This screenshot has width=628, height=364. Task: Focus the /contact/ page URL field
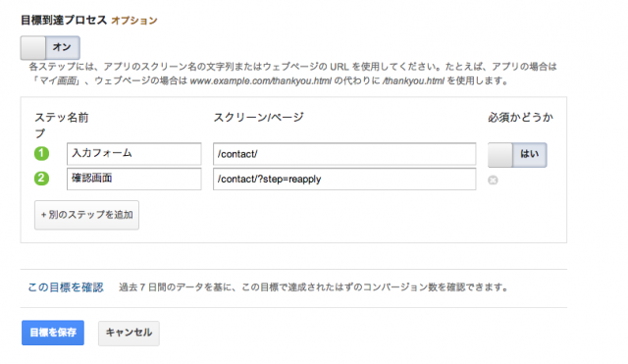(344, 154)
